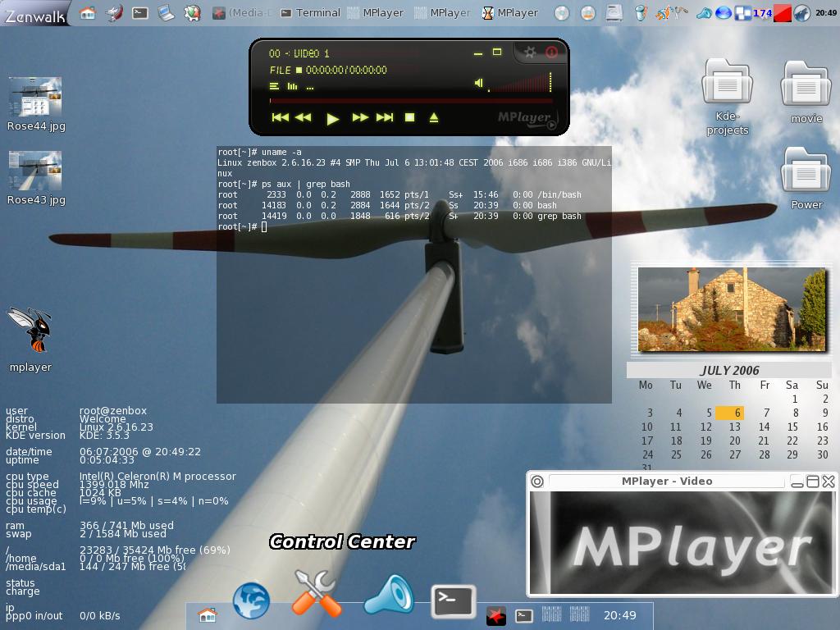Switch to the (Media- taskbar entry
This screenshot has height=630, width=840.
coord(242,13)
